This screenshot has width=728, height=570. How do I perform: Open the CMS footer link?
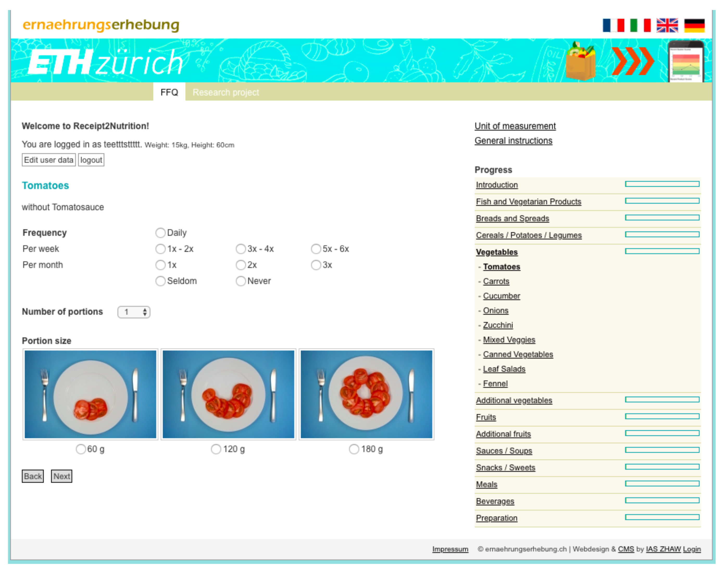pos(626,549)
